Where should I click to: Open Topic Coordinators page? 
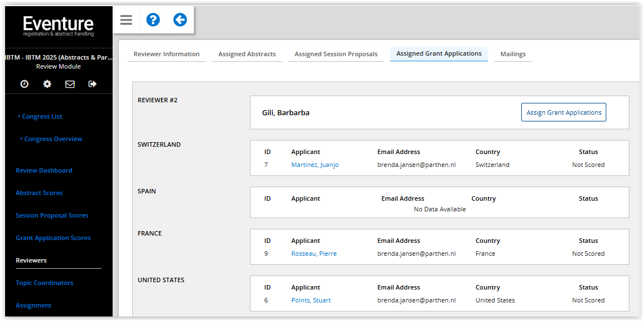tap(44, 283)
